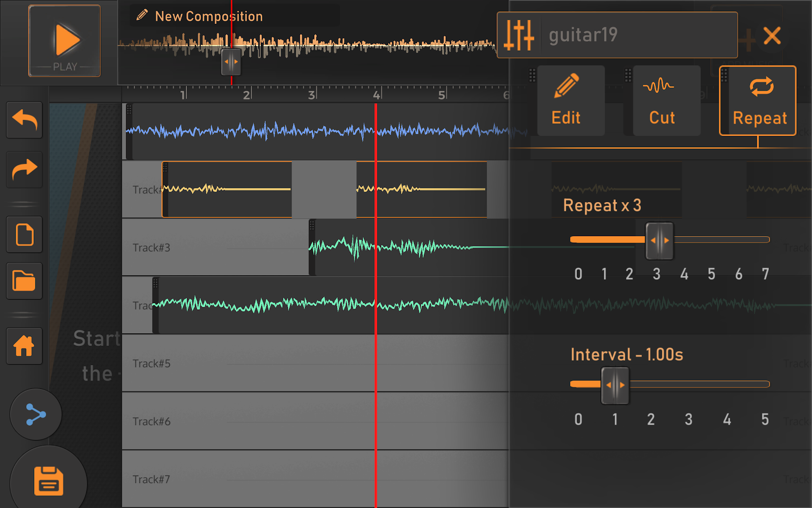Click the undo arrow icon
Viewport: 812px width, 508px height.
(x=24, y=120)
